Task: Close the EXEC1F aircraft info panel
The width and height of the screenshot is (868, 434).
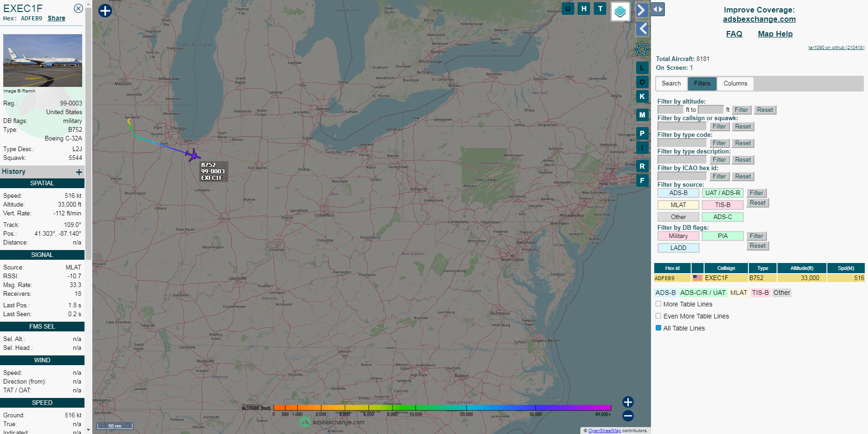Action: (78, 8)
